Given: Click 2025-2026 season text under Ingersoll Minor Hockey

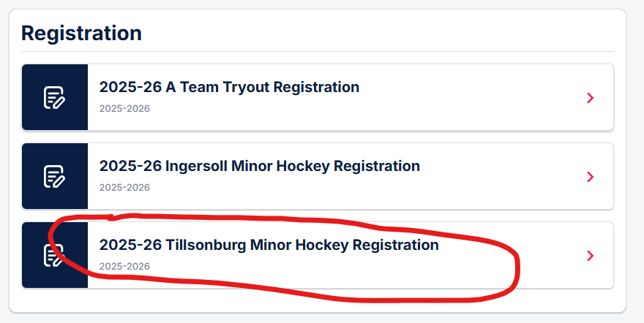Looking at the screenshot, I should point(124,187).
